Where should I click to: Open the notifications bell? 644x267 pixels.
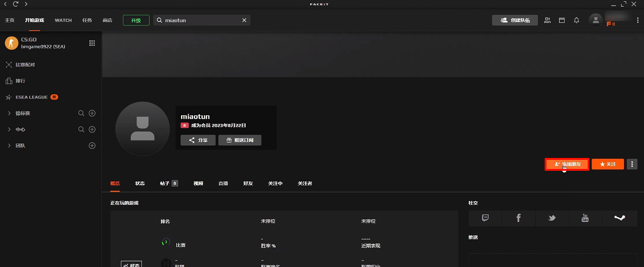[x=577, y=20]
